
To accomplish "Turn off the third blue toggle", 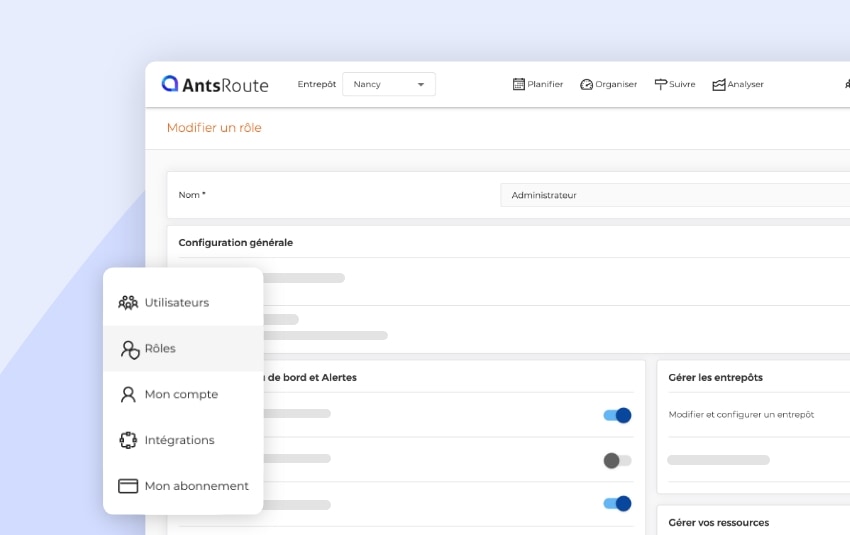I will 618,504.
